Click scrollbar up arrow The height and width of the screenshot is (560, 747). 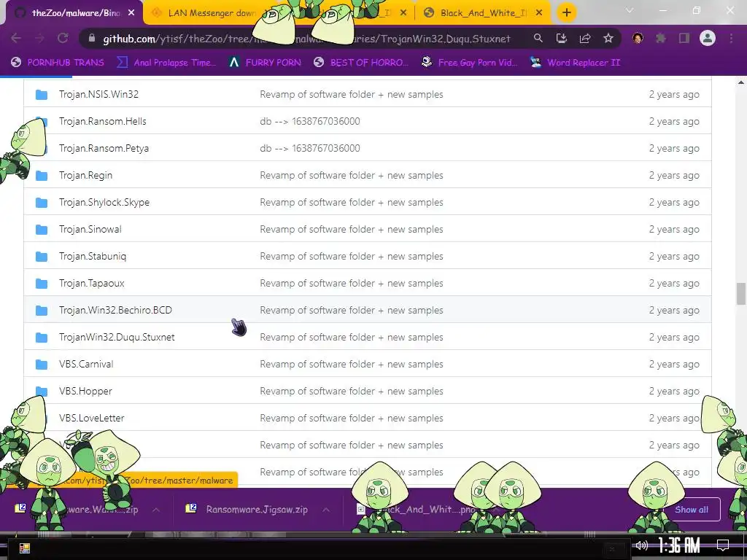coord(741,82)
